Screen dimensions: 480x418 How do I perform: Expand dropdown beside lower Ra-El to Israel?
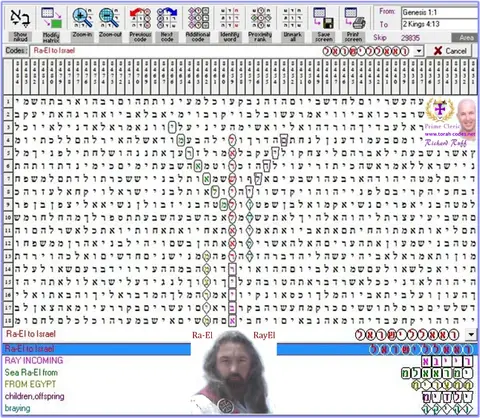[471, 334]
